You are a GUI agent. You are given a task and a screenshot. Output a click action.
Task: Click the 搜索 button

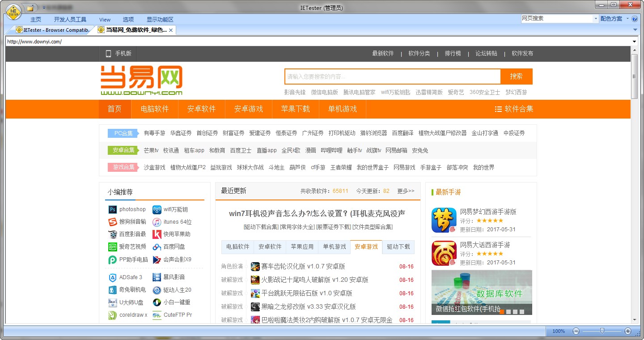tap(517, 76)
